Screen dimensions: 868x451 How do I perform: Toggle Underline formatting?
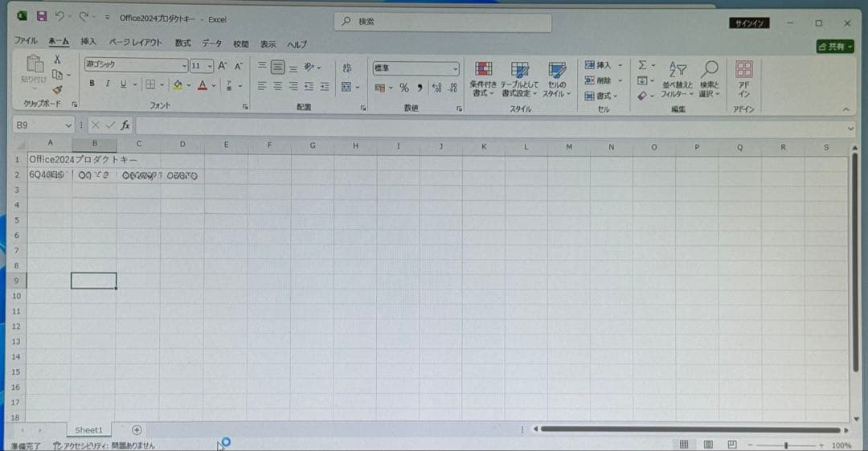point(123,84)
